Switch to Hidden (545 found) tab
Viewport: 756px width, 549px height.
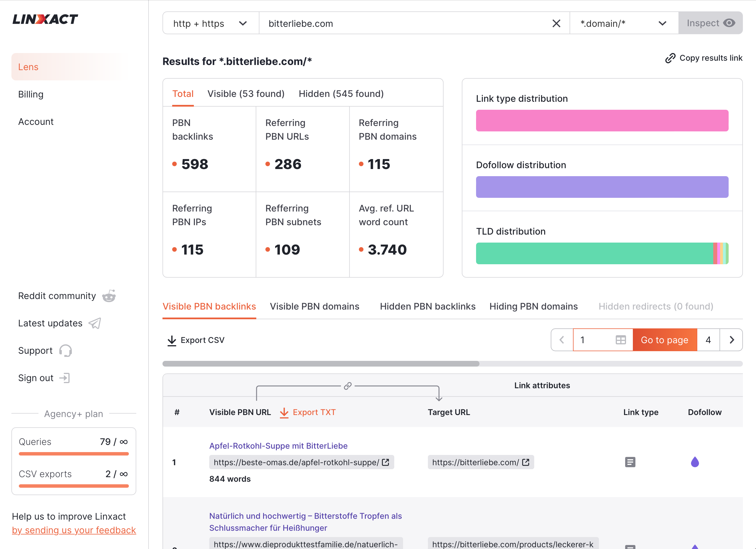tap(341, 94)
